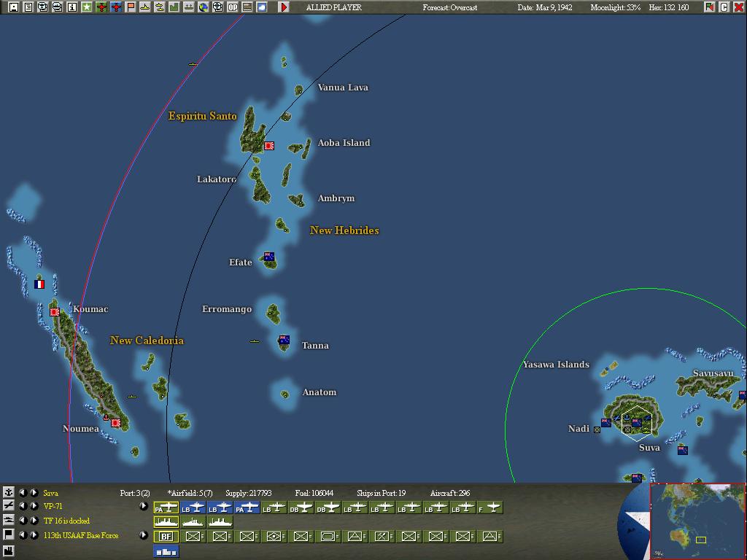Click the French flag north of Koumac
This screenshot has width=747, height=560.
[39, 284]
